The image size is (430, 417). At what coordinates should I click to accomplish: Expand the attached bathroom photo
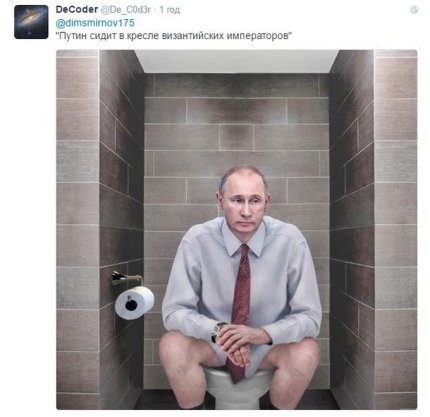[x=237, y=229]
